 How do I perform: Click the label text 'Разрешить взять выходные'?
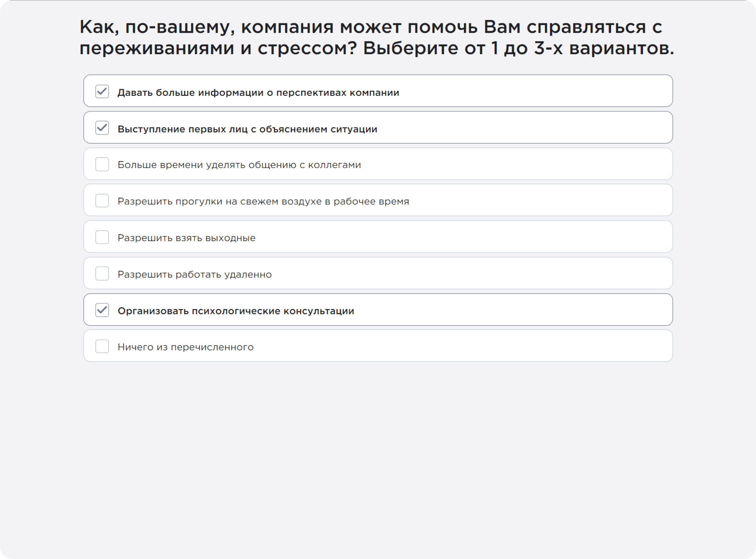[186, 238]
